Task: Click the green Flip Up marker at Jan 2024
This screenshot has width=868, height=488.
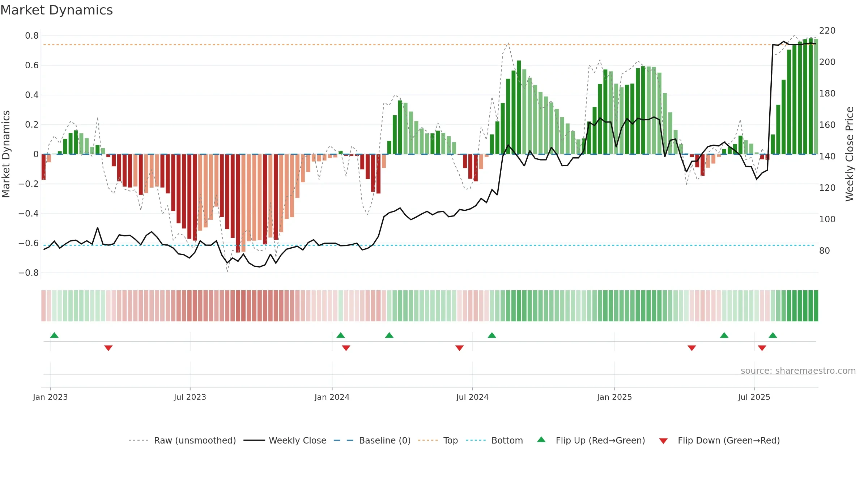Action: [x=341, y=335]
